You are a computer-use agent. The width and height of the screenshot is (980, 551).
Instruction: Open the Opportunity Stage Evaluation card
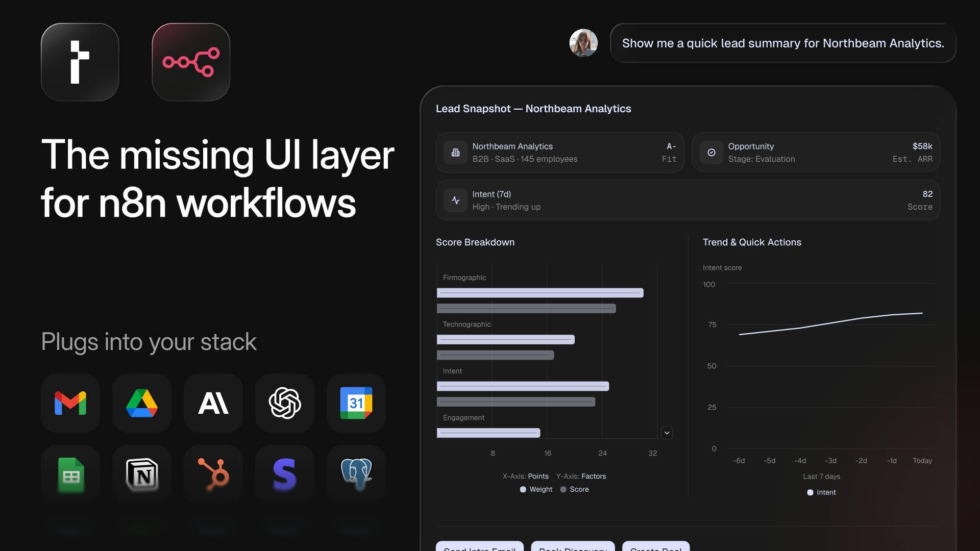click(x=816, y=153)
